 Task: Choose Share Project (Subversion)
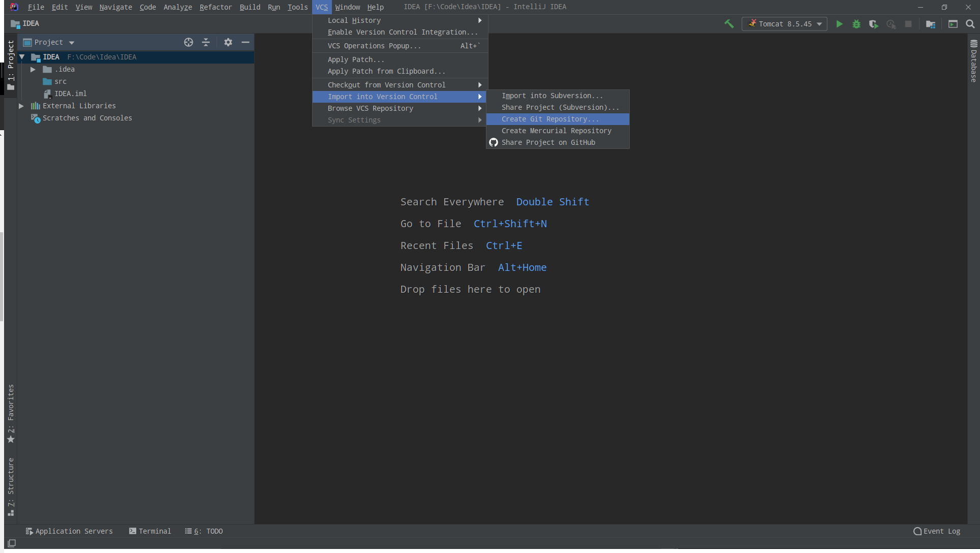(x=558, y=107)
